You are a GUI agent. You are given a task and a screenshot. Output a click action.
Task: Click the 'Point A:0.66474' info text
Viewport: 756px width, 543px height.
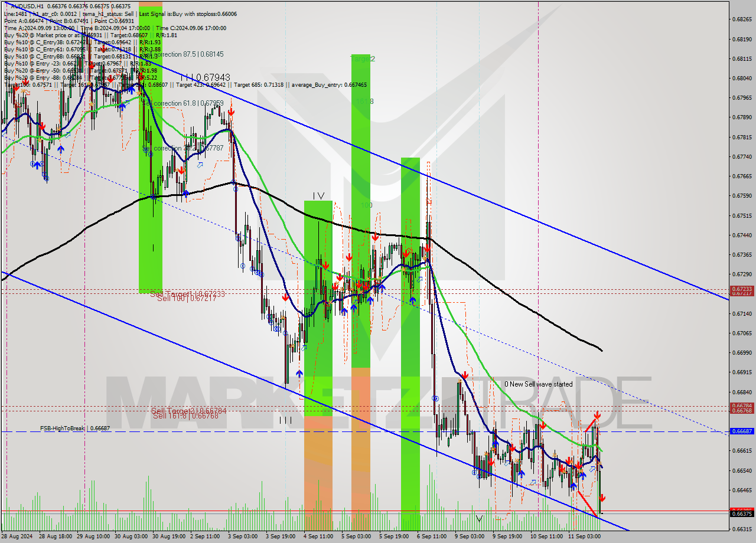pyautogui.click(x=24, y=21)
